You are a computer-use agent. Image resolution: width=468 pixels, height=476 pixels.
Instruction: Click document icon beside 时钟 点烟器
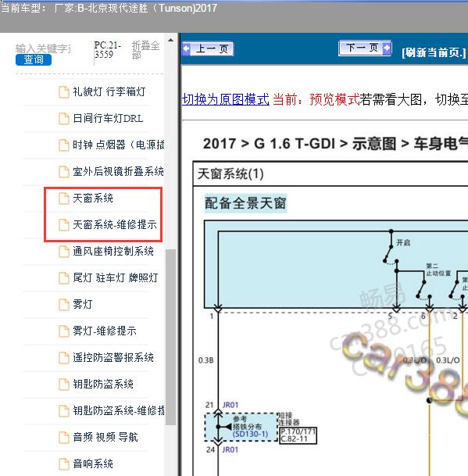click(64, 145)
